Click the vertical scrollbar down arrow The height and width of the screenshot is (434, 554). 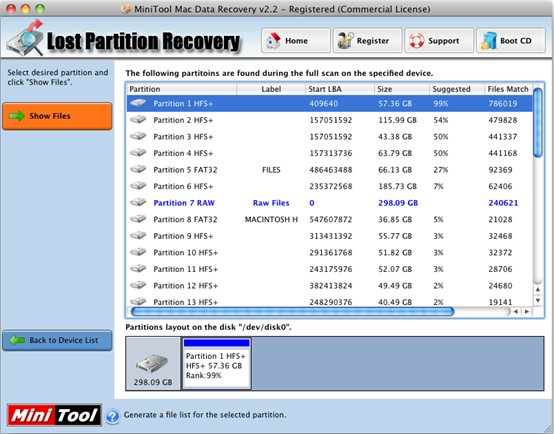click(x=538, y=301)
